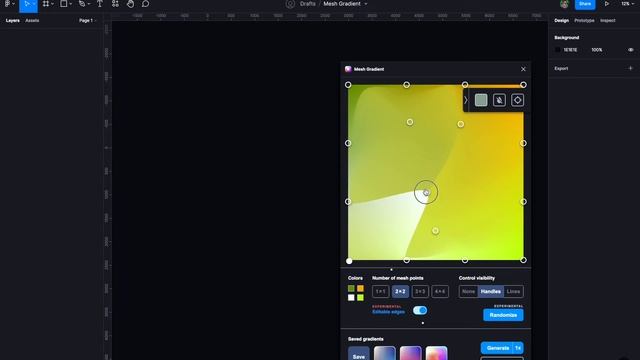640x360 pixels.
Task: Switch to the Design tab
Action: point(561,20)
